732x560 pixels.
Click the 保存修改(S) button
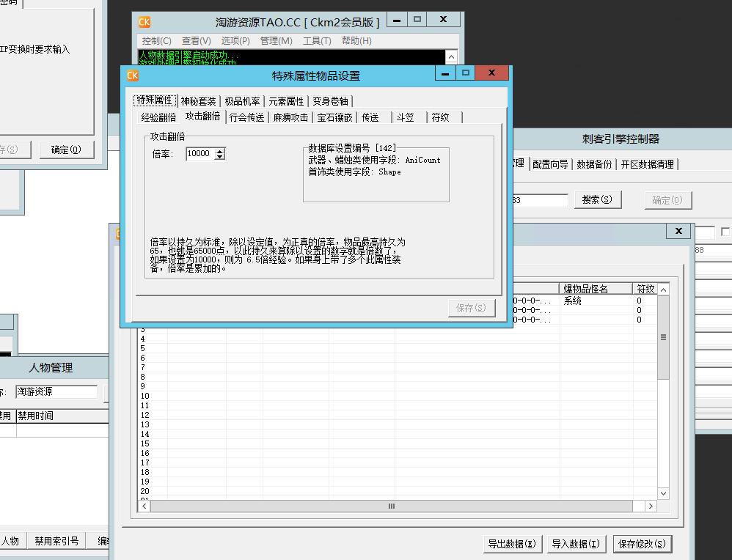point(642,544)
